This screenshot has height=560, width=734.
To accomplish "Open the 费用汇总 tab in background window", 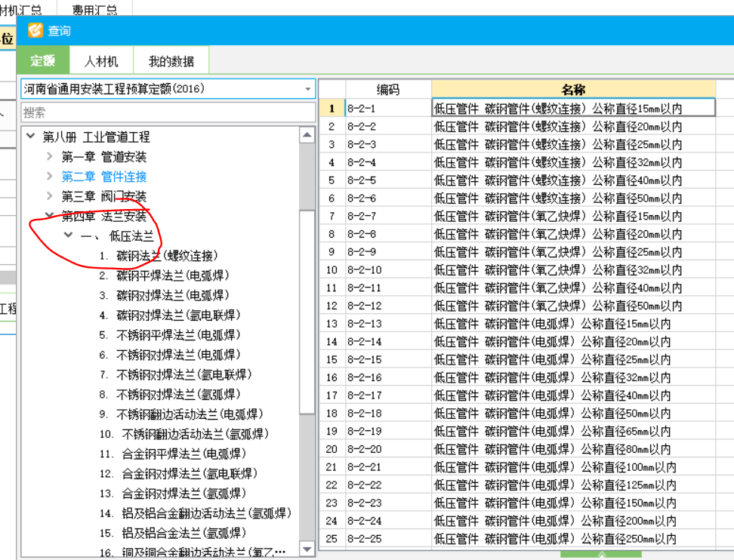I will [x=94, y=9].
